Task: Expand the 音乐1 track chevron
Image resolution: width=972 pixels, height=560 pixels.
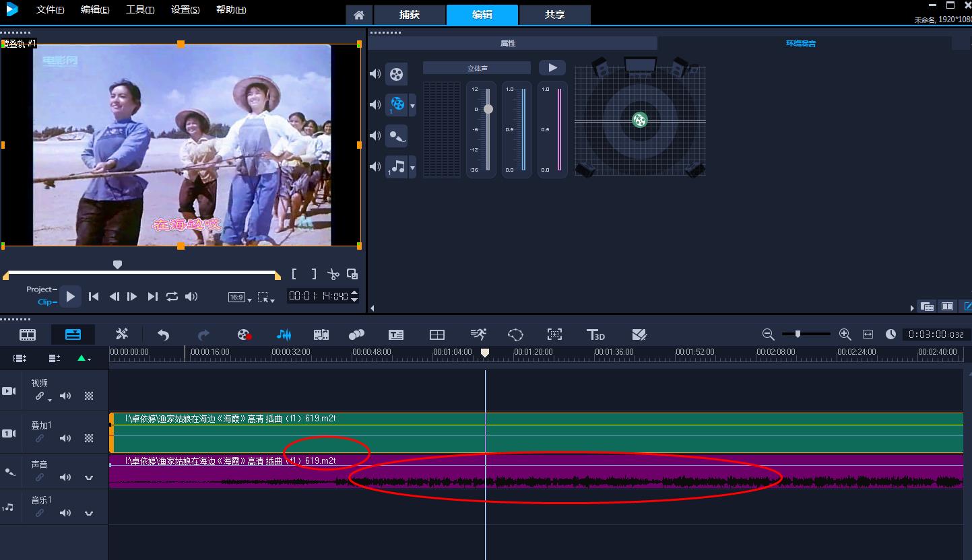Action: [89, 513]
